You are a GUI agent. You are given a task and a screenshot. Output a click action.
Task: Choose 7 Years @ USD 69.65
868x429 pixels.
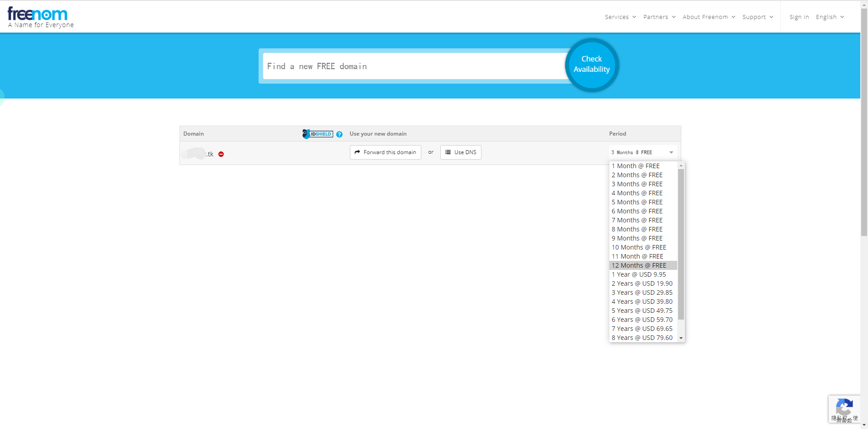[x=643, y=329]
